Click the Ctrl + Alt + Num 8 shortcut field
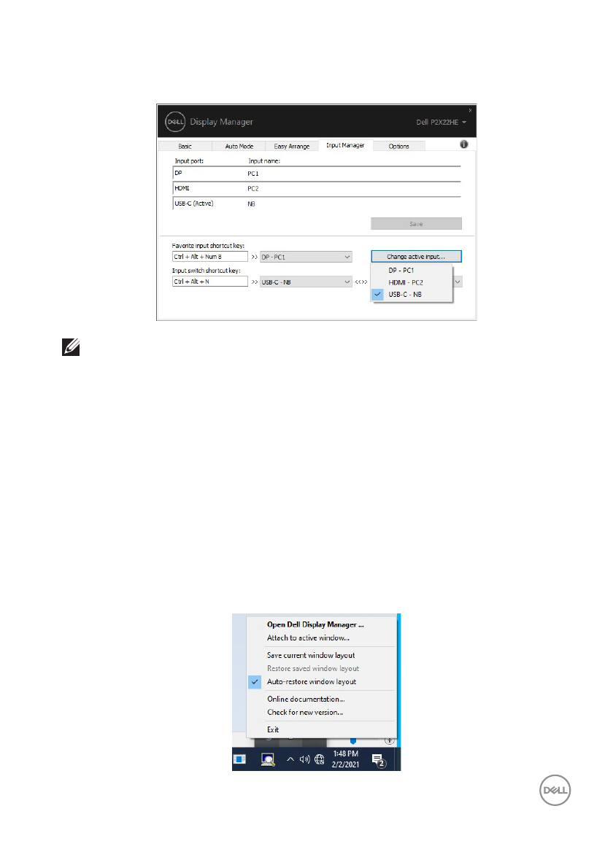 tap(210, 257)
